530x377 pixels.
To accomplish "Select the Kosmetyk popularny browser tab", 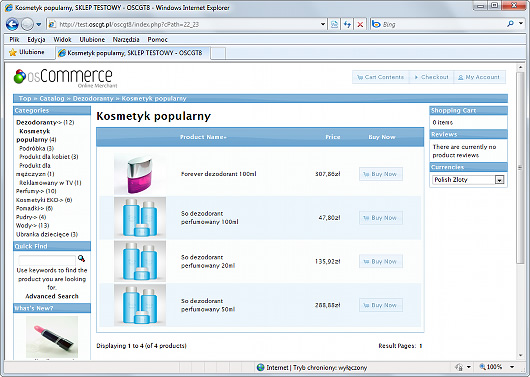I will (133, 53).
